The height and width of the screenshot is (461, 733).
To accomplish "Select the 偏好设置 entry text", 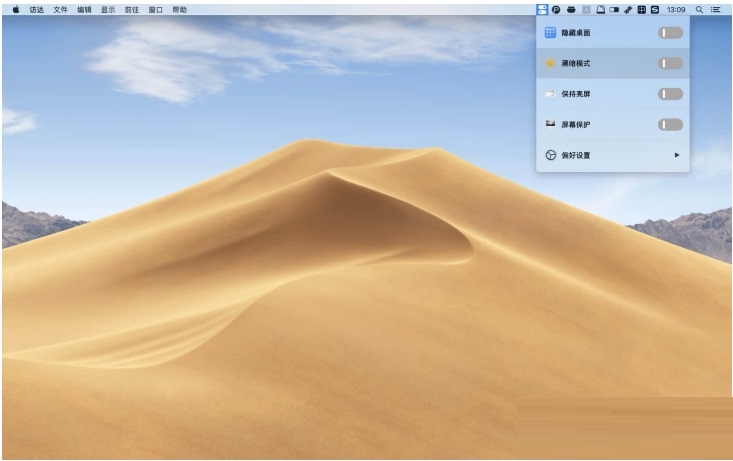I will tap(575, 155).
